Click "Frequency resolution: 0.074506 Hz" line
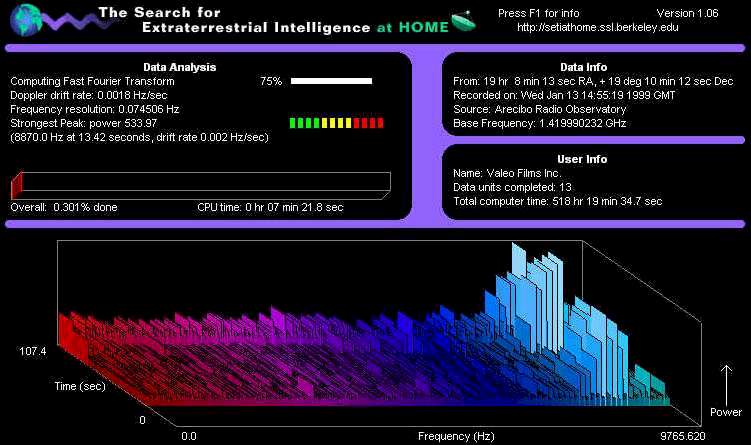The height and width of the screenshot is (445, 751). (95, 109)
